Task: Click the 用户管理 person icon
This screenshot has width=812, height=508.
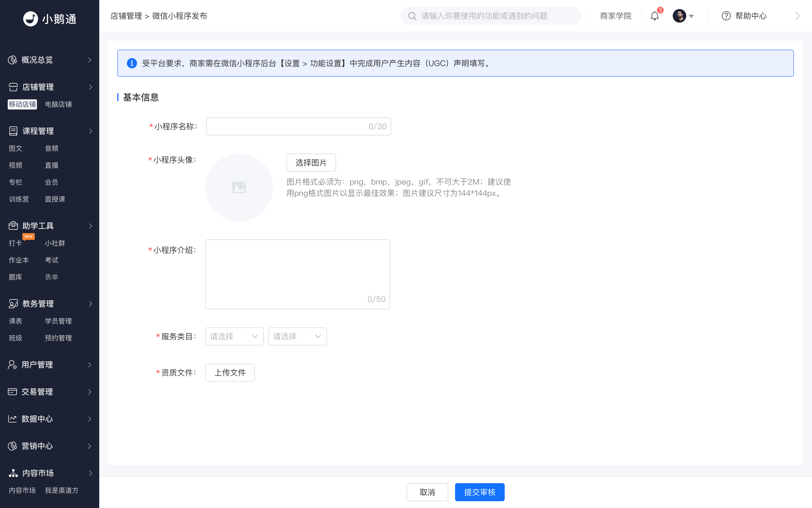Action: click(12, 365)
